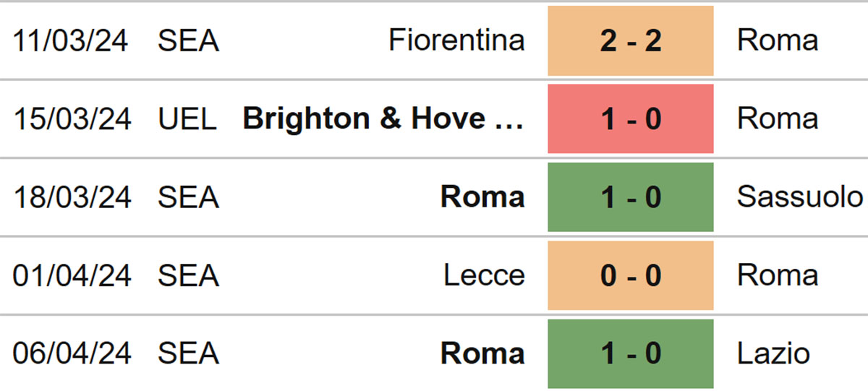
Task: Click the 15/03/24 match date
Action: (71, 119)
